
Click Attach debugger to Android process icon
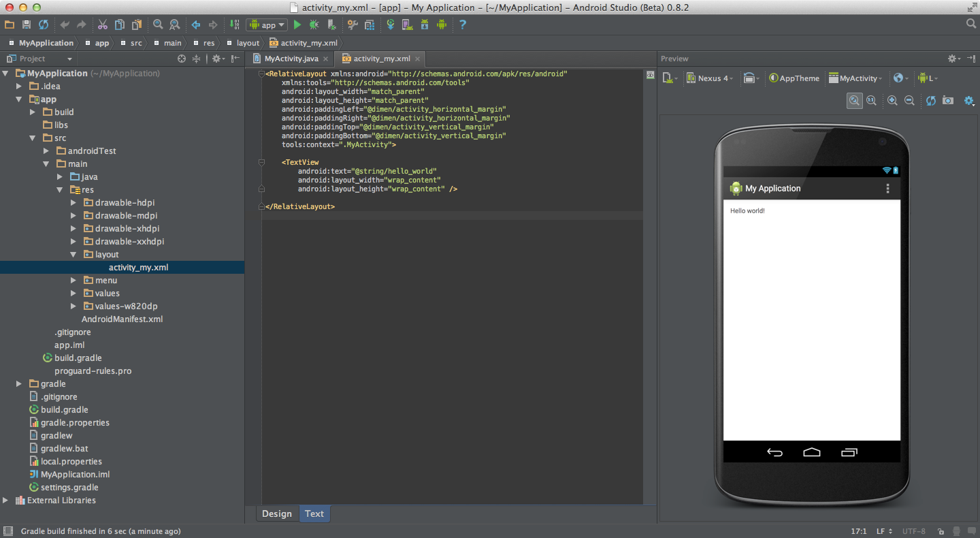[x=331, y=25]
